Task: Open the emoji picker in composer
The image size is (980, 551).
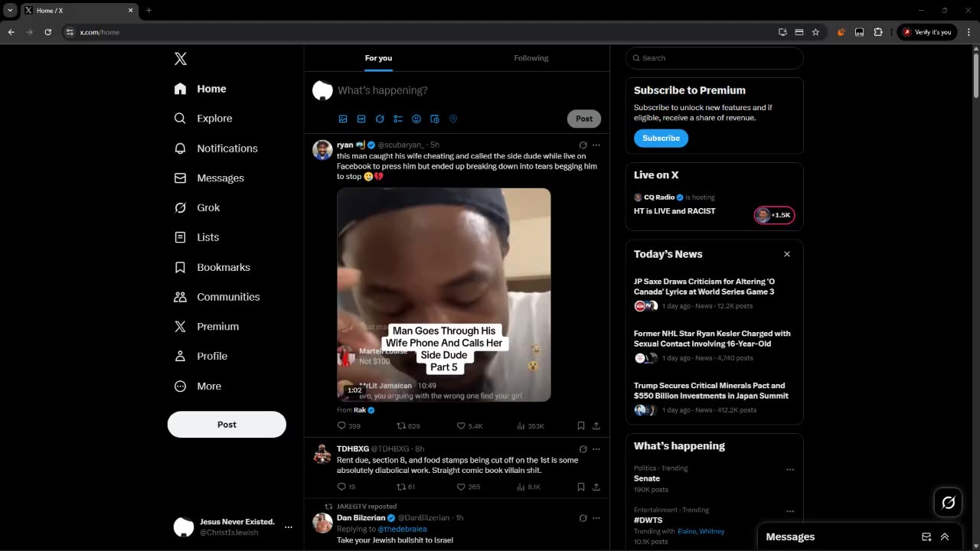Action: pyautogui.click(x=416, y=119)
